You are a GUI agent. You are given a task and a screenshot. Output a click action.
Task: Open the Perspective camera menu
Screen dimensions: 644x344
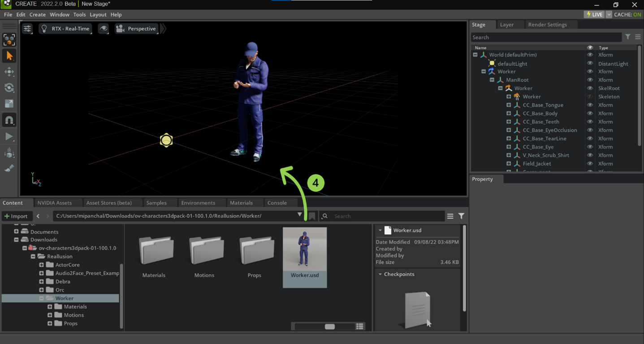[x=136, y=29]
